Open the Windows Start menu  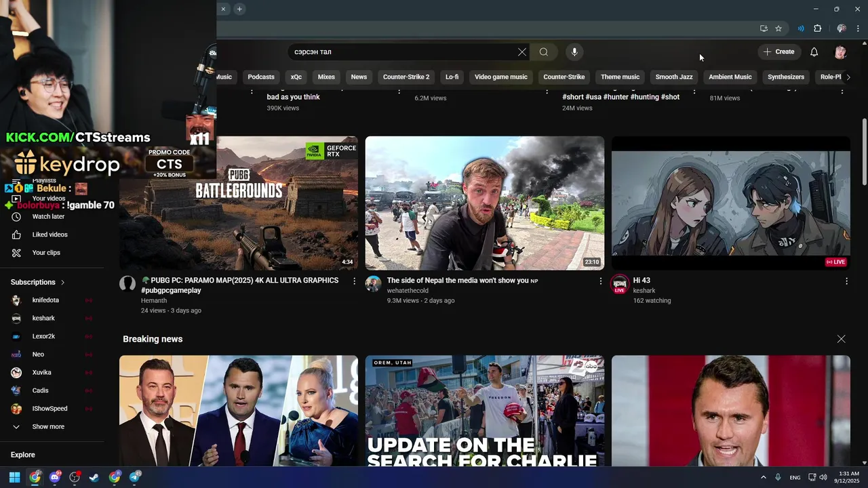[14, 477]
